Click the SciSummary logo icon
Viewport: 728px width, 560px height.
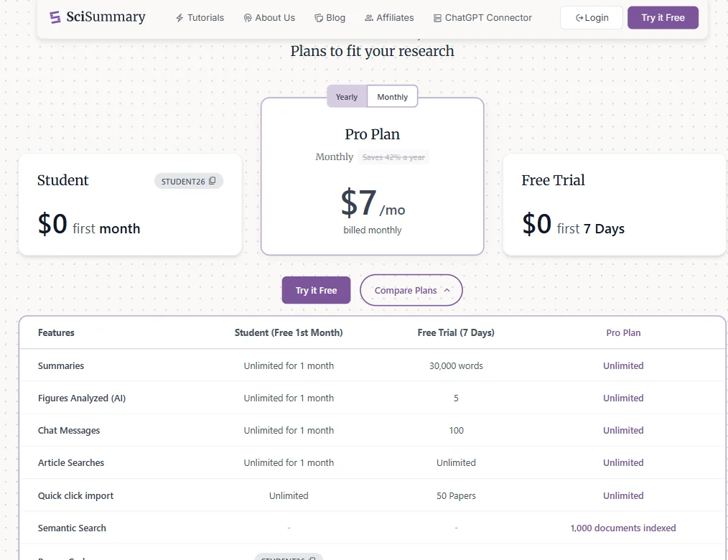(55, 18)
